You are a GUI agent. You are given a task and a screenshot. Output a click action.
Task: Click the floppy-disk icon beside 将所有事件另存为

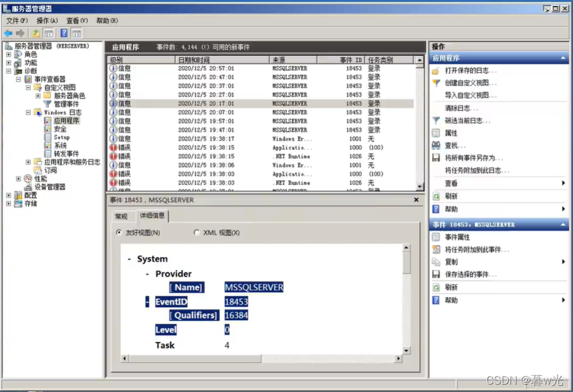[x=436, y=158]
